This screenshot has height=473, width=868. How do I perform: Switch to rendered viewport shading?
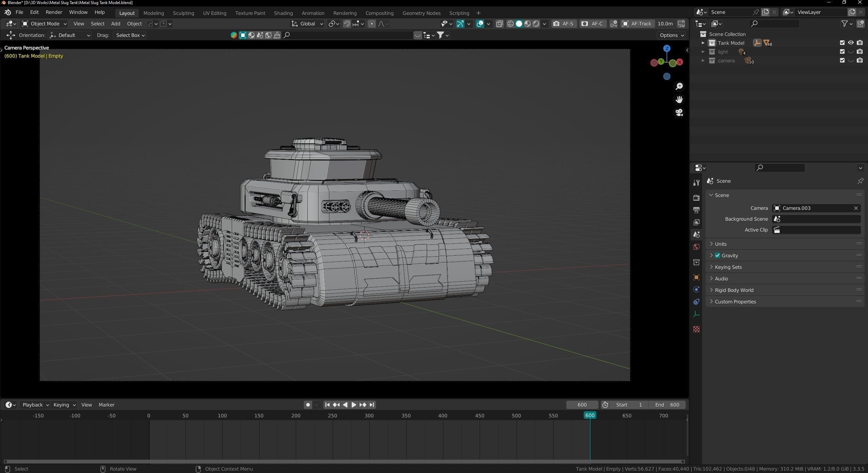536,24
